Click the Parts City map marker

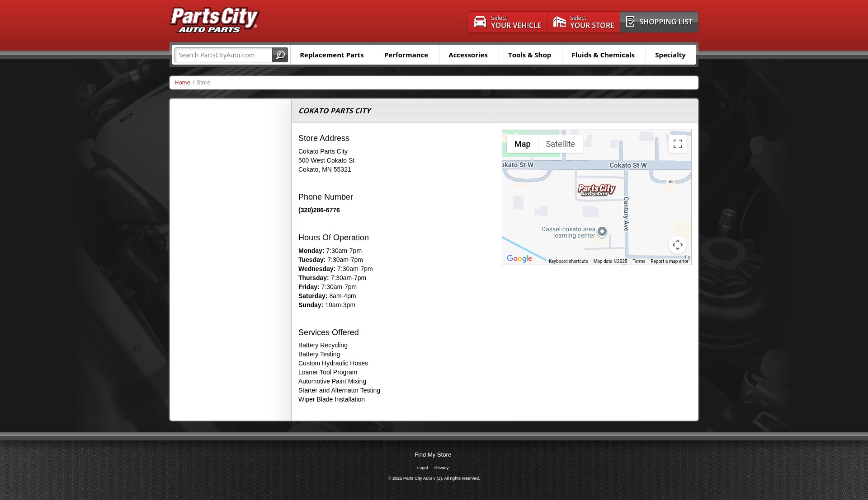click(x=596, y=190)
